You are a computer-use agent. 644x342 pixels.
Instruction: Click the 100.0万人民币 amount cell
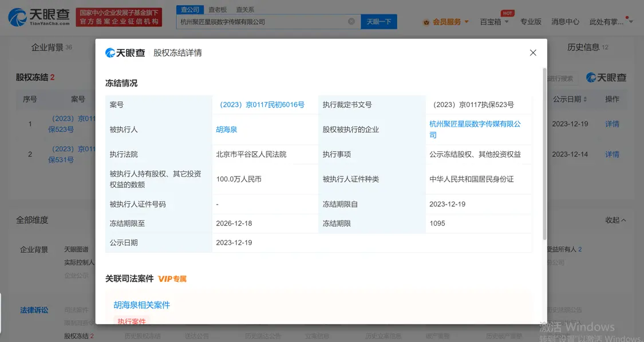(239, 179)
